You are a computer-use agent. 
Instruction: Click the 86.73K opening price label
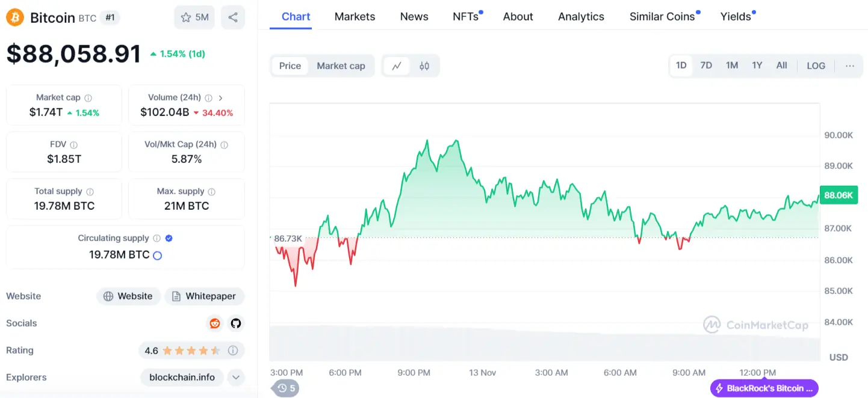click(288, 239)
